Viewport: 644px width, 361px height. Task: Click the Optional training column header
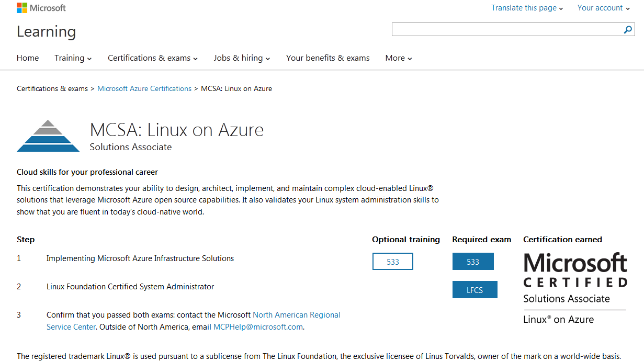click(406, 240)
